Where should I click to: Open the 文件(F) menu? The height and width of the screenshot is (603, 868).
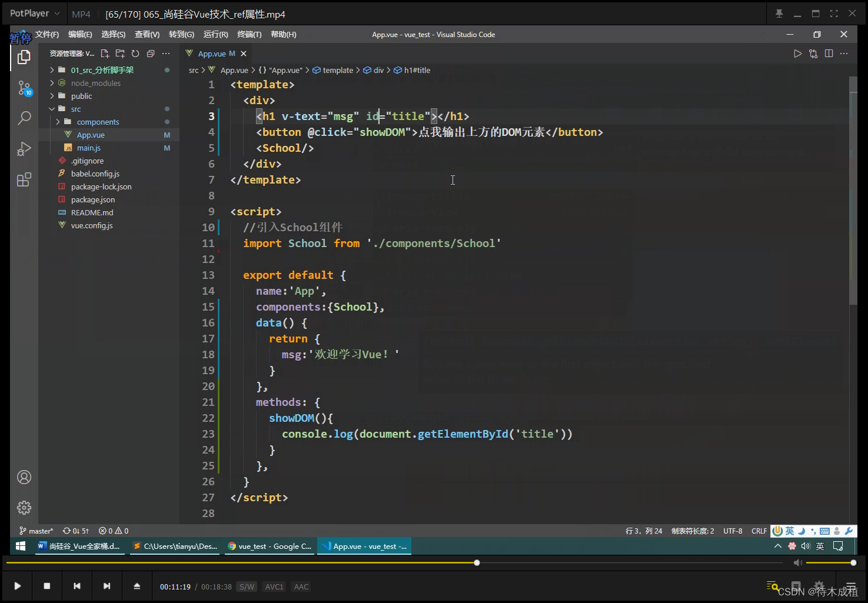pos(47,35)
